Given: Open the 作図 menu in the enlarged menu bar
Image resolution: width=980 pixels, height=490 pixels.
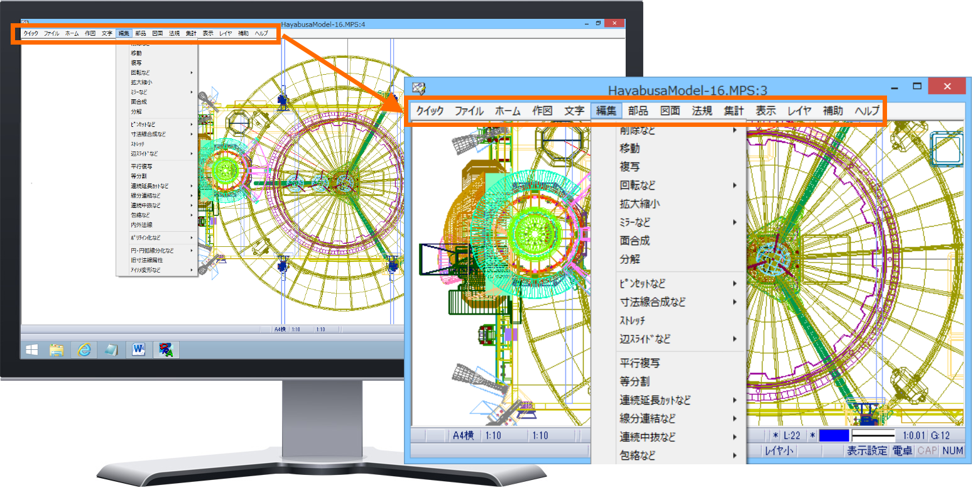Looking at the screenshot, I should (x=542, y=111).
